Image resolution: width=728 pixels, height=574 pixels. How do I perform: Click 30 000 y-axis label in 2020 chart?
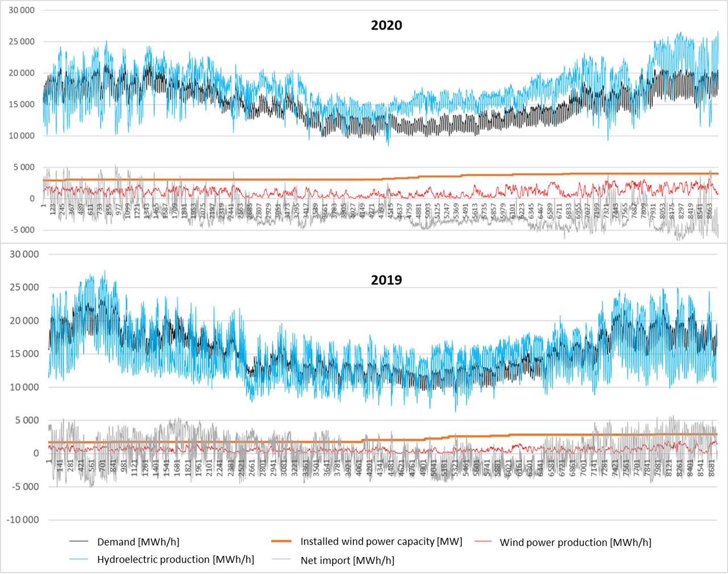(22, 10)
